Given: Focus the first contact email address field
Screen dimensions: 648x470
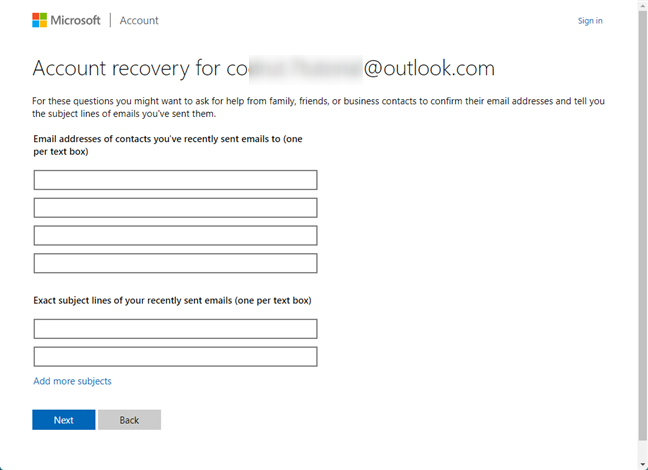Looking at the screenshot, I should pos(176,180).
